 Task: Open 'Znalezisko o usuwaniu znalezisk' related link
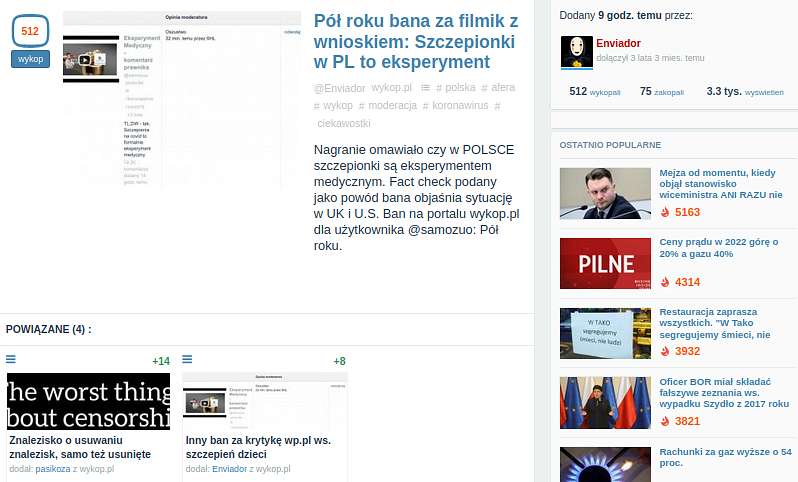[80, 447]
